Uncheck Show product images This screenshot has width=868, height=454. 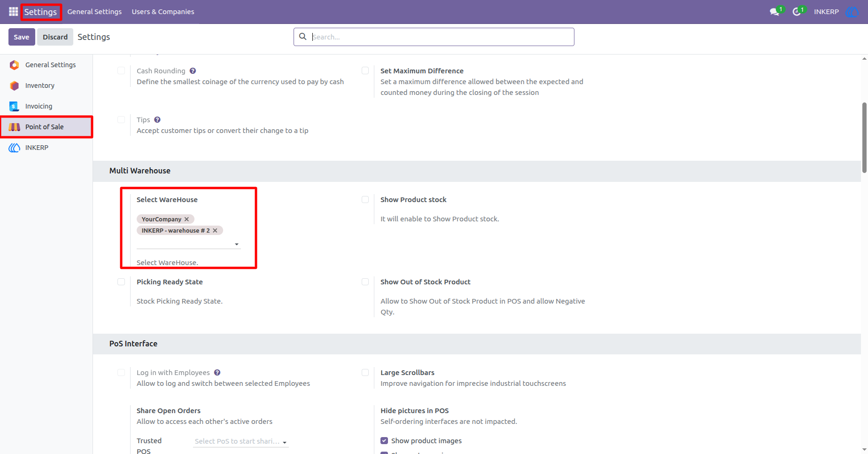tap(384, 441)
